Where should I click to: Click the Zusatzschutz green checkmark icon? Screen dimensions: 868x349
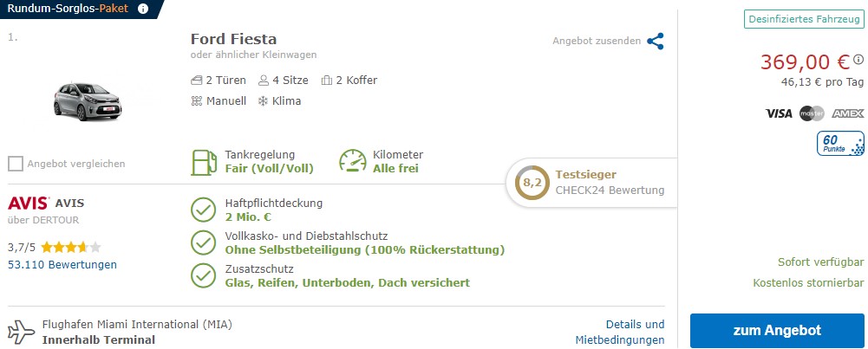(x=203, y=275)
